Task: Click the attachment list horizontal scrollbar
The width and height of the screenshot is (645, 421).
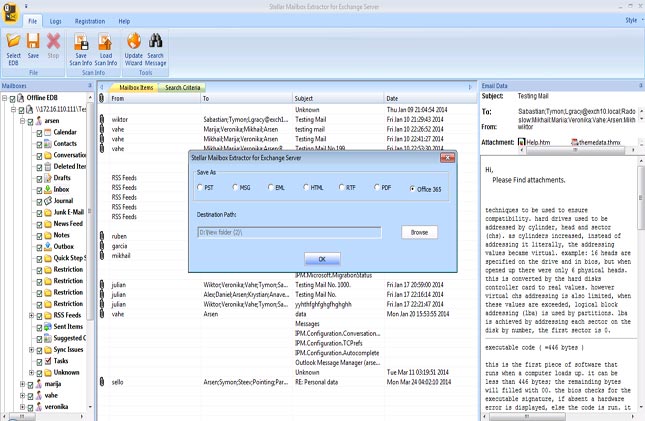Action: (x=579, y=150)
